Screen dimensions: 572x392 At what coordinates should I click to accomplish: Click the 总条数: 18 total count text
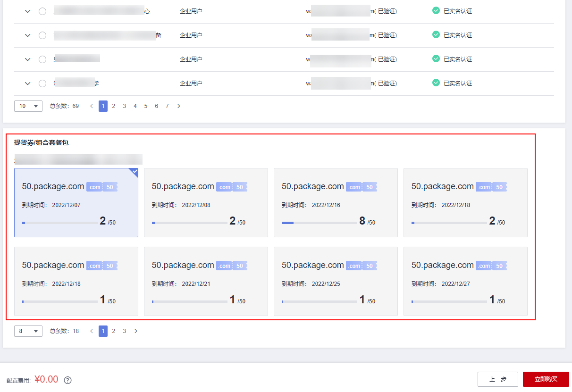pyautogui.click(x=64, y=331)
